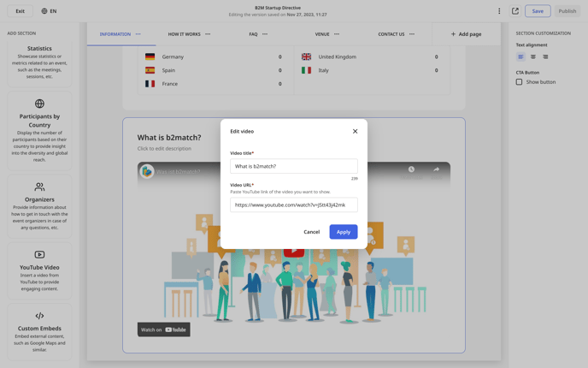Choose right text alignment icon
Viewport: 588px width, 368px height.
coord(545,56)
